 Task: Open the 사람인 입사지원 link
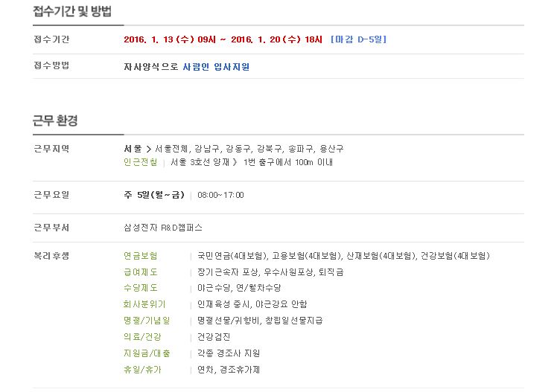tap(216, 67)
